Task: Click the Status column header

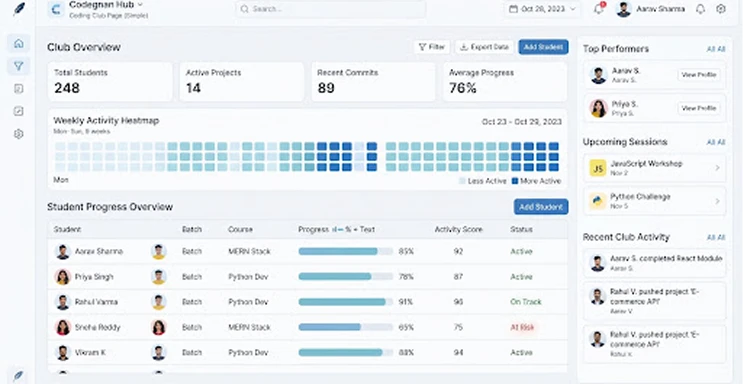Action: (521, 229)
